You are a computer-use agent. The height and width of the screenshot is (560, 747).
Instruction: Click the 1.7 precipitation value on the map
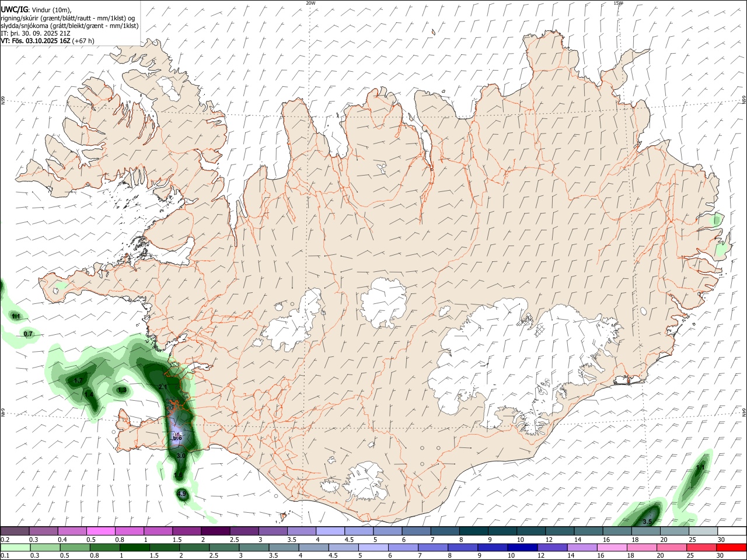(78, 380)
